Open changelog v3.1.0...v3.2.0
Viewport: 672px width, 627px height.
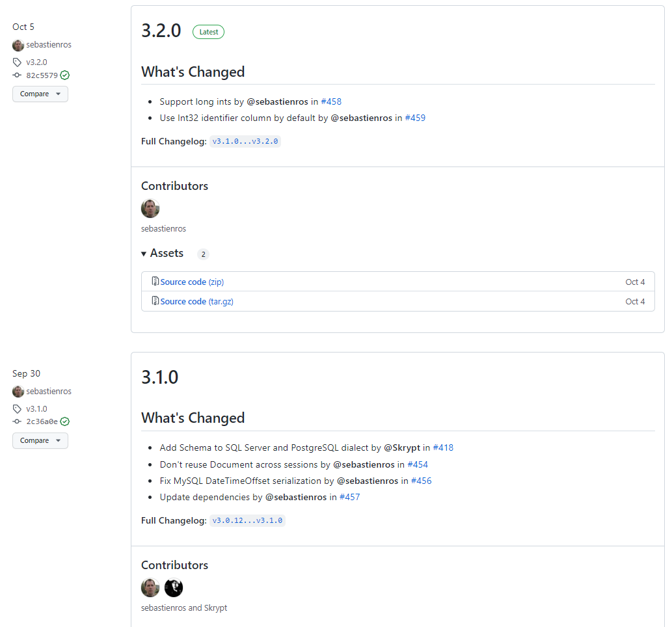pos(245,141)
